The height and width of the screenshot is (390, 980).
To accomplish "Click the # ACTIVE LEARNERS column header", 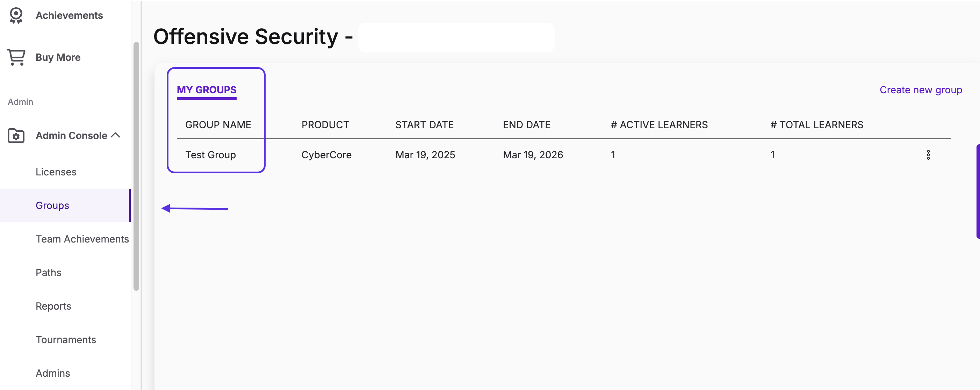I will pyautogui.click(x=659, y=125).
